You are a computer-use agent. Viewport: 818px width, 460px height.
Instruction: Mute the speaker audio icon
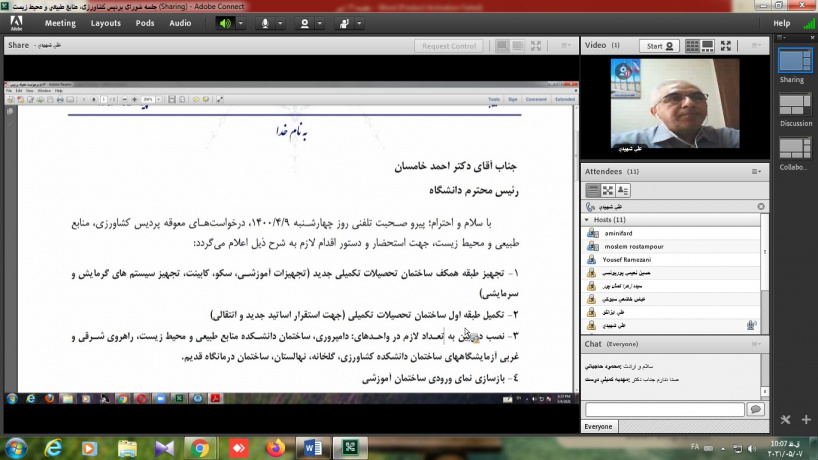224,22
